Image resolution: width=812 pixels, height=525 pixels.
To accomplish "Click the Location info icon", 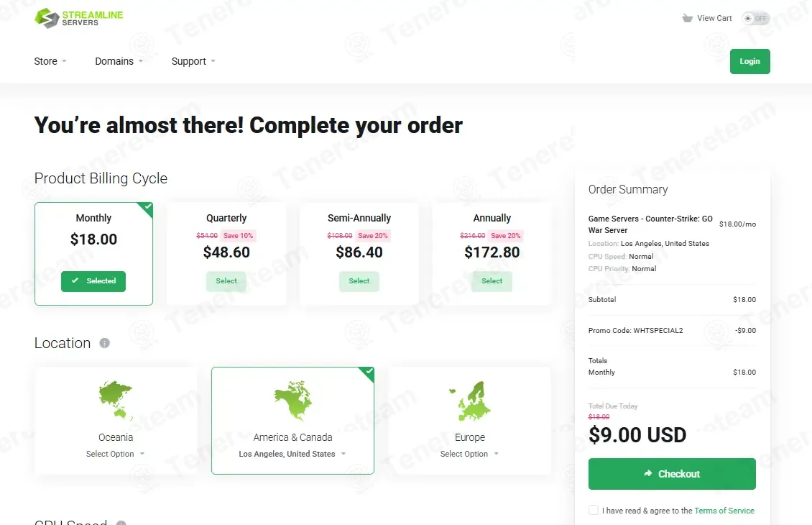I will pos(105,343).
